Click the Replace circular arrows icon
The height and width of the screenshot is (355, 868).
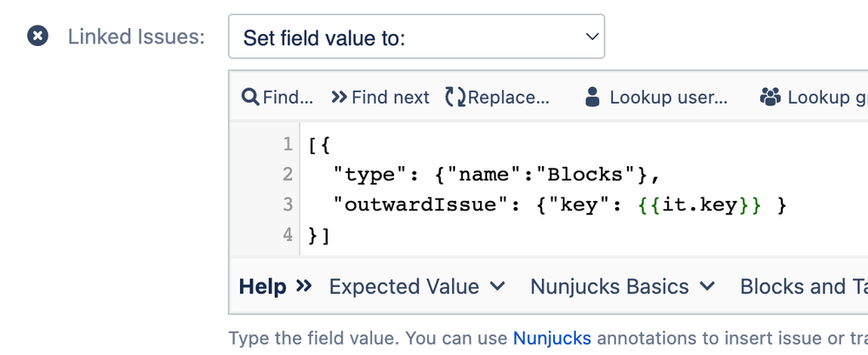455,97
